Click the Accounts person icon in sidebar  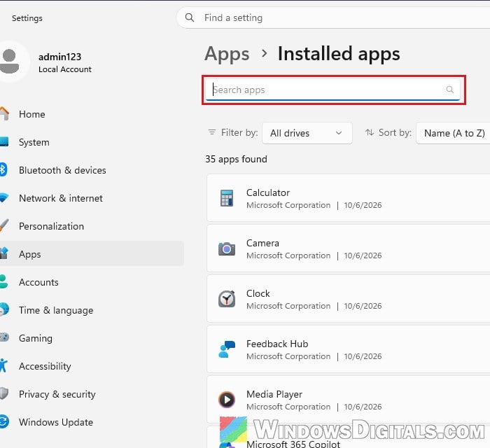(3, 282)
